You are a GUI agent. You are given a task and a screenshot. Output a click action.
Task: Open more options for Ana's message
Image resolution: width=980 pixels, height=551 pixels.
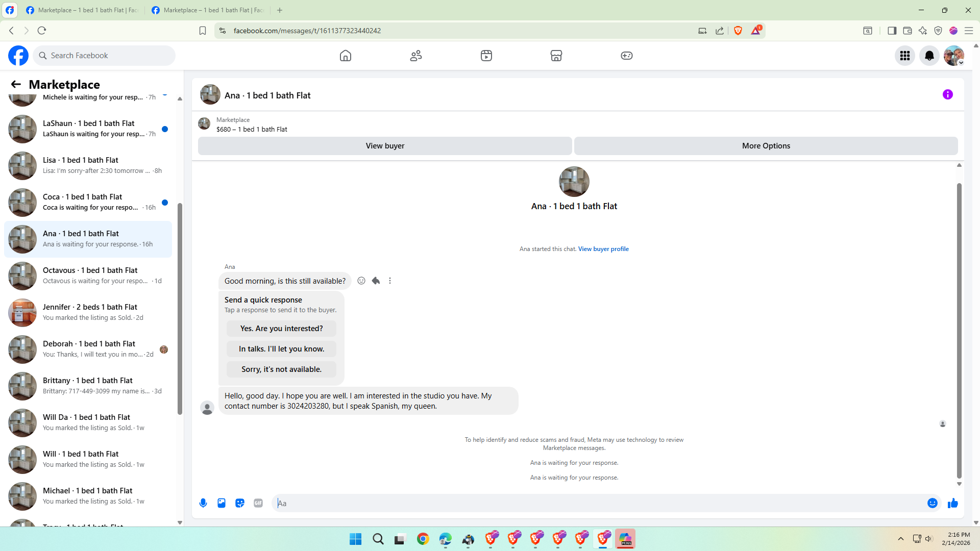390,281
